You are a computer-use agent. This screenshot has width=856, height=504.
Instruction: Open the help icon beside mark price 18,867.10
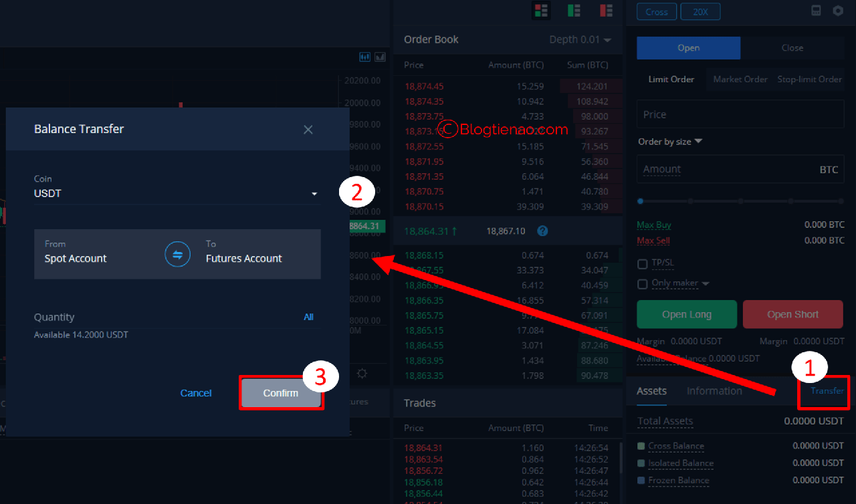coord(542,231)
